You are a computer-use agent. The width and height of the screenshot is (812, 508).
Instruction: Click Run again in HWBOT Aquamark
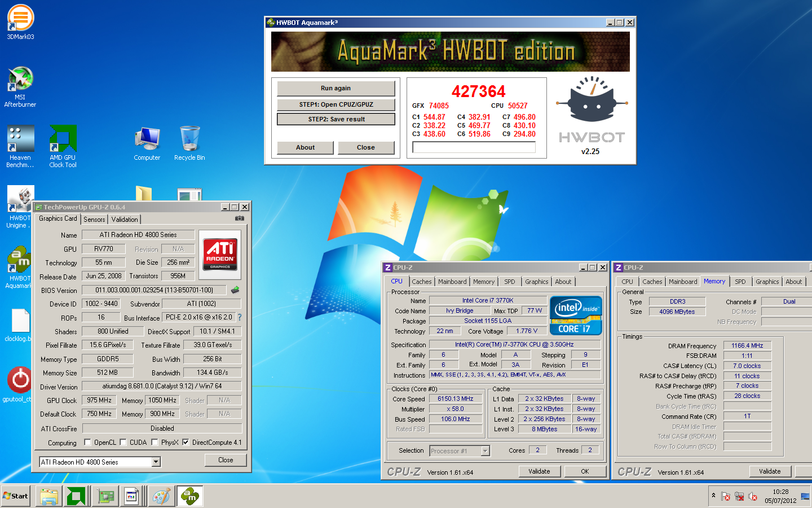coord(336,88)
